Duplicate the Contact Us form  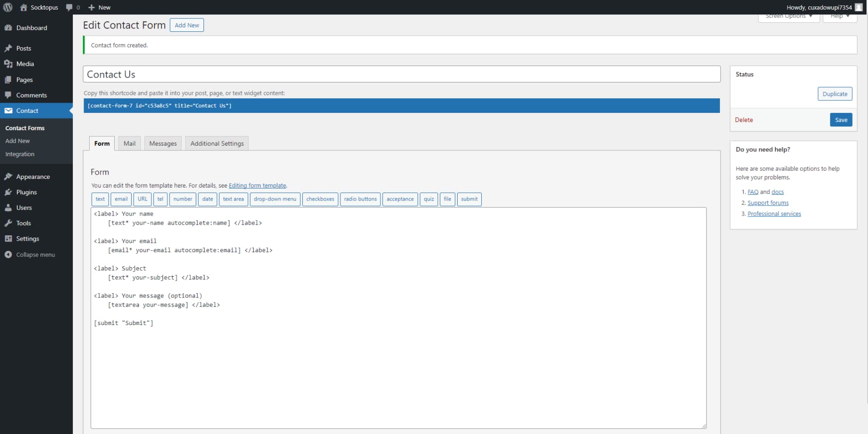click(x=835, y=94)
